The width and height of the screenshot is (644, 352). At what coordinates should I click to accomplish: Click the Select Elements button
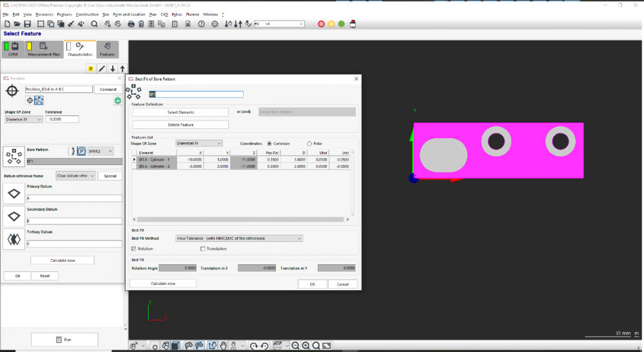[181, 112]
